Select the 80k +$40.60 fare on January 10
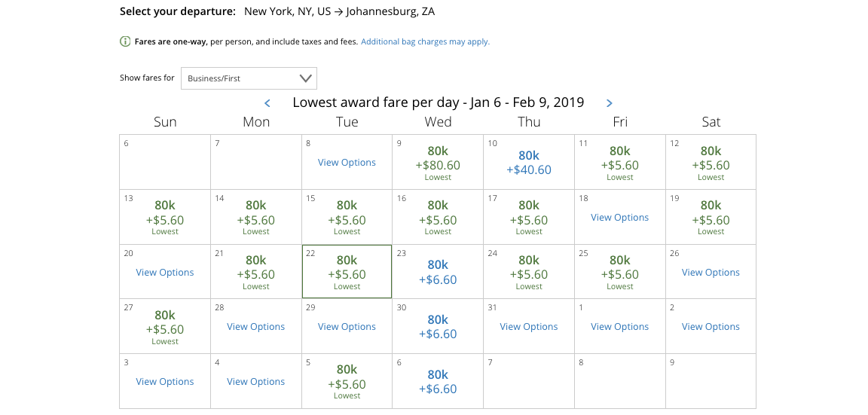This screenshot has width=868, height=415. pyautogui.click(x=529, y=163)
